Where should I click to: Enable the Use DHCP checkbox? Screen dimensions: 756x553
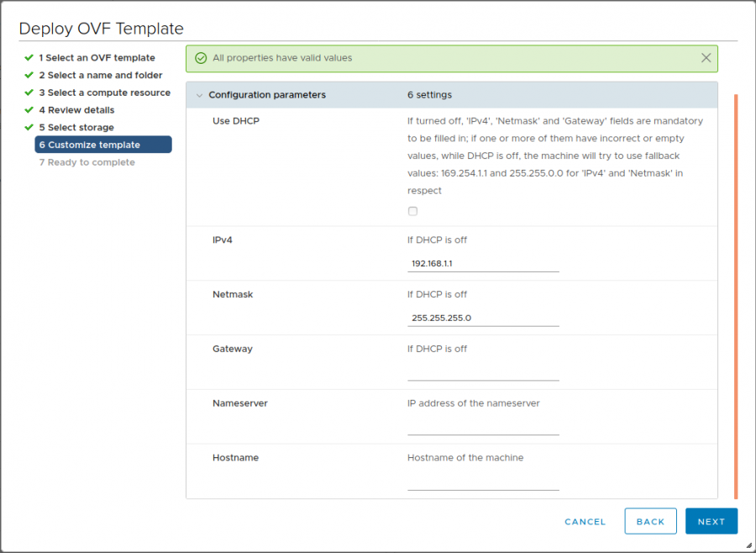point(412,211)
